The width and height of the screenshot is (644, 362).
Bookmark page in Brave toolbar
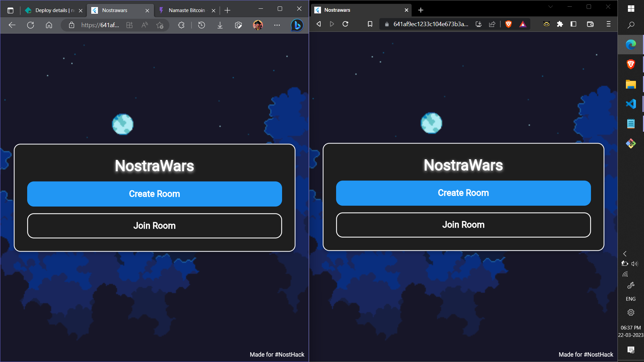[370, 24]
